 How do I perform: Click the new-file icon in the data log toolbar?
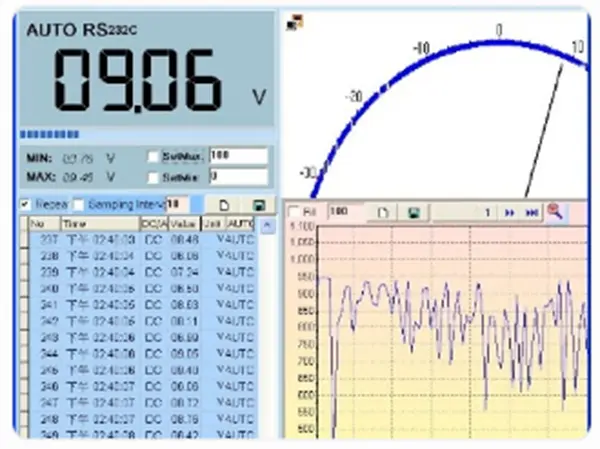click(x=224, y=206)
